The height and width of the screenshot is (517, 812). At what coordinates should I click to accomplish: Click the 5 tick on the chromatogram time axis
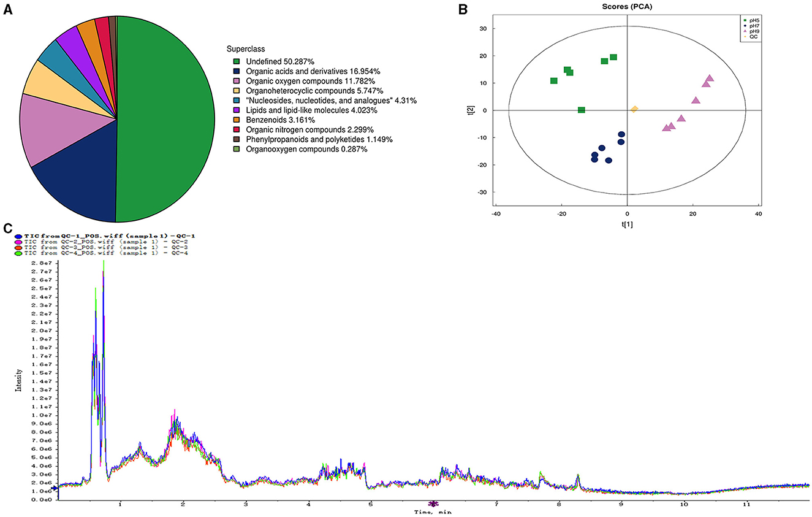[x=370, y=505]
